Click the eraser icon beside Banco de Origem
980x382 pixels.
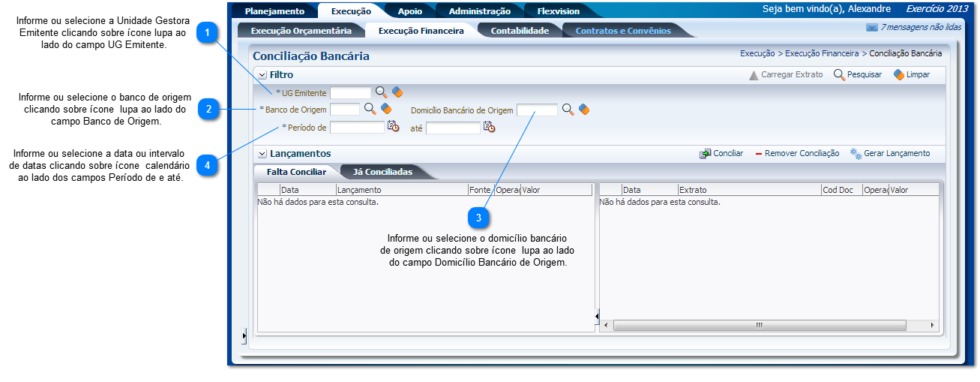386,109
